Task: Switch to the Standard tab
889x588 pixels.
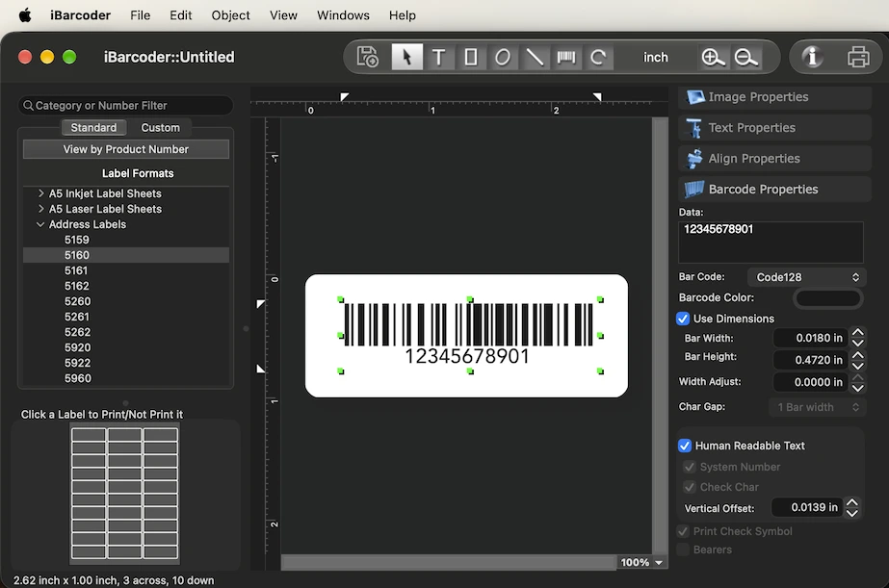Action: (x=93, y=127)
